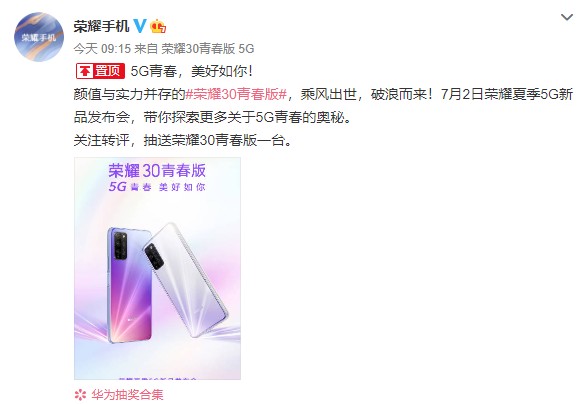Click the source device 荣耀30青春版 5G
The width and height of the screenshot is (579, 404).
(x=208, y=48)
